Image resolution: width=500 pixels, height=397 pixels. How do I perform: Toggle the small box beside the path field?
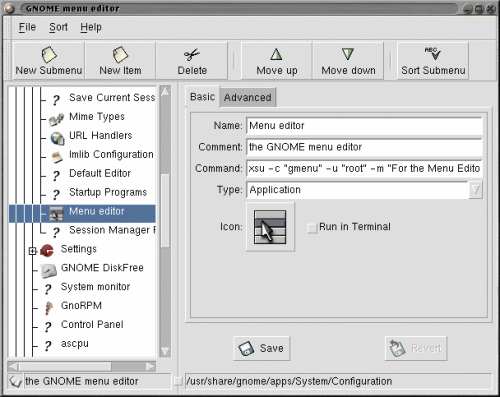[x=179, y=381]
